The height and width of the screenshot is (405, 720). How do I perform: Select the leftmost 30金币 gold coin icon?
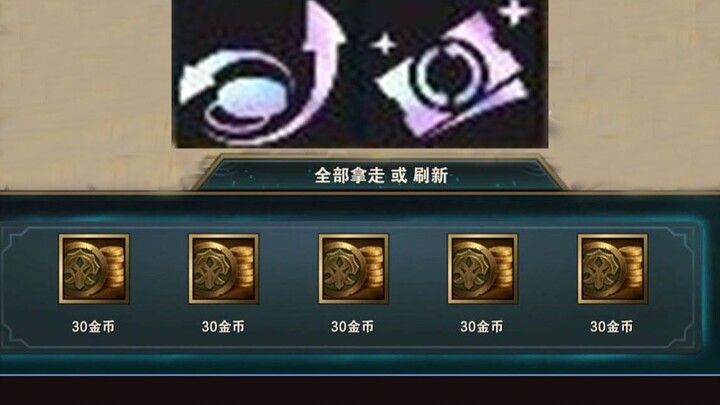(94, 269)
